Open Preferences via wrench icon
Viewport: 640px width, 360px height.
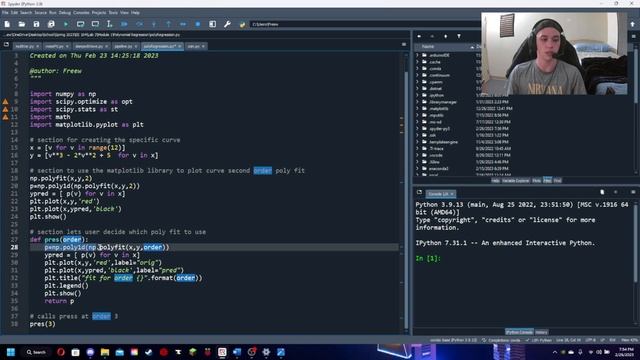[227, 24]
